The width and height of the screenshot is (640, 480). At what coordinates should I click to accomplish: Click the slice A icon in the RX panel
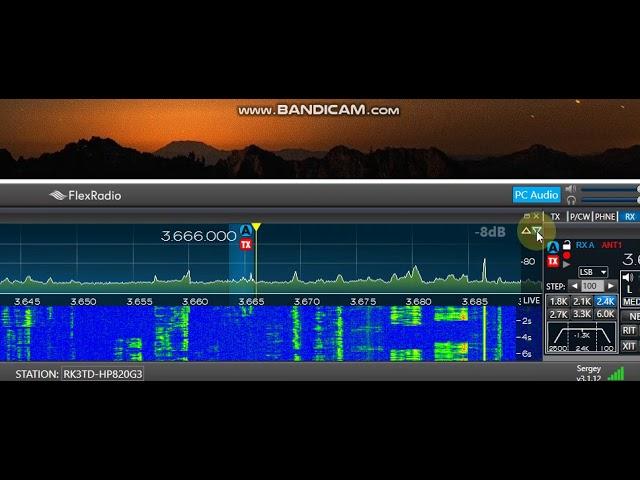click(x=553, y=247)
